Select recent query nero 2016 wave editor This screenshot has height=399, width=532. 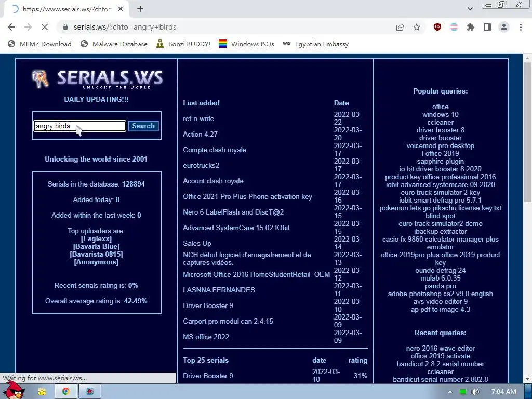tap(441, 349)
